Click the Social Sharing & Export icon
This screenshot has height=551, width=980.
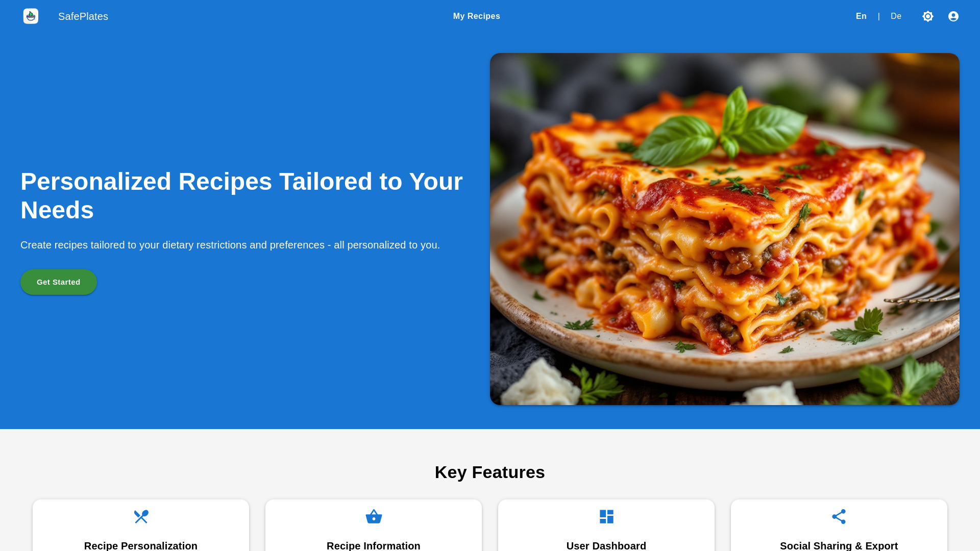[x=839, y=516]
